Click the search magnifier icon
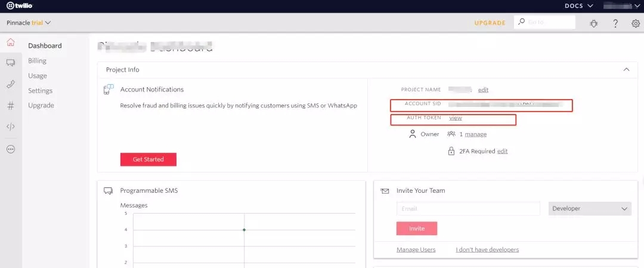 click(x=521, y=21)
